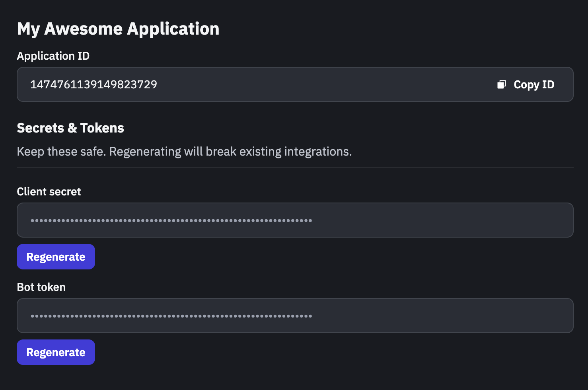The image size is (588, 390).
Task: Click empty area right of Client secret dots
Action: [x=442, y=220]
